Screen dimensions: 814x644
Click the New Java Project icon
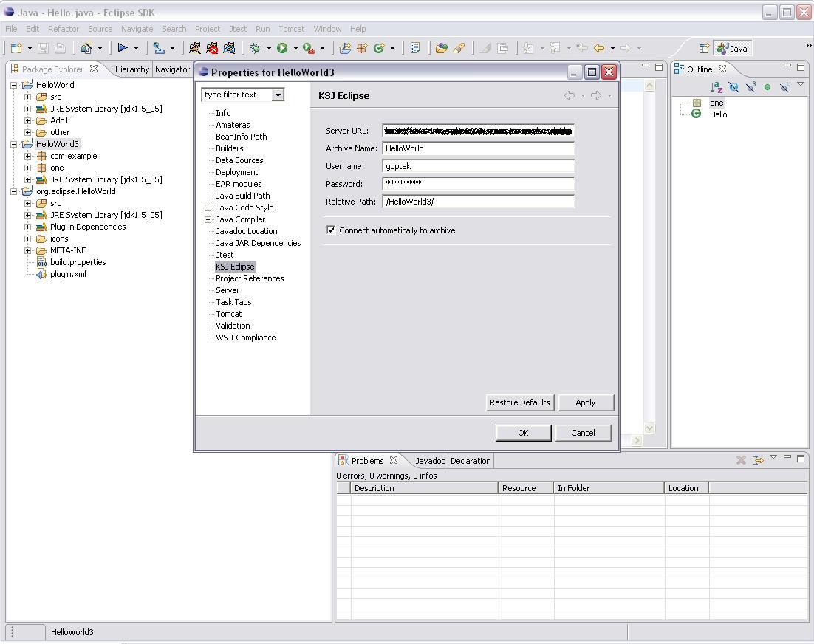coord(345,48)
